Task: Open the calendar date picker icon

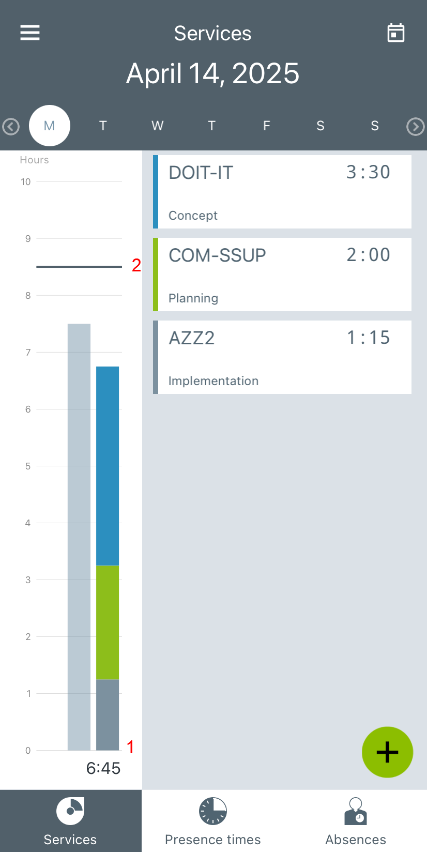Action: tap(396, 33)
